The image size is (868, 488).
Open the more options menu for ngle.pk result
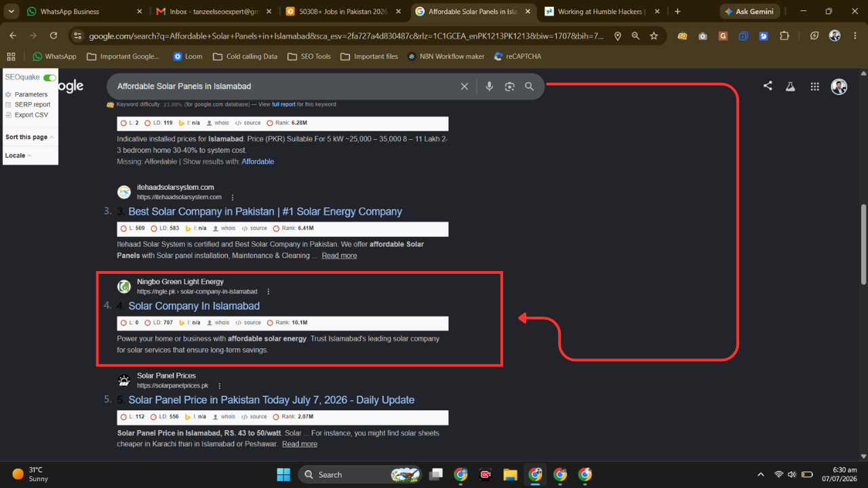[x=269, y=291]
